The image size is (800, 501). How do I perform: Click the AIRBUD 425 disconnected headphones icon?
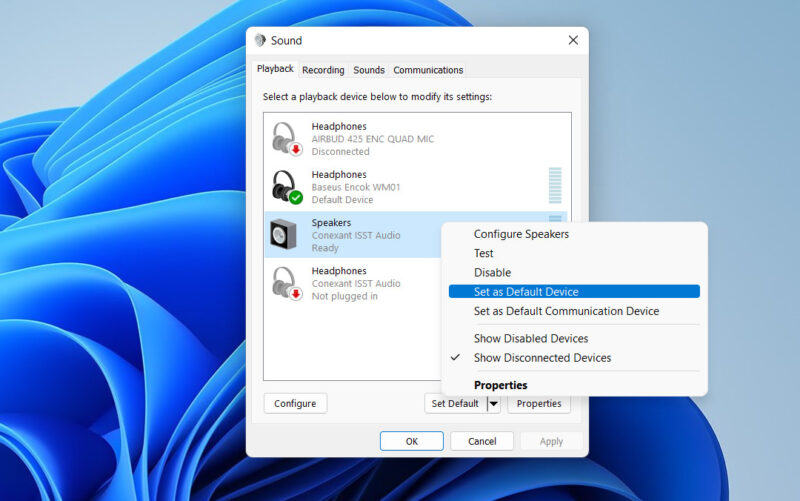(287, 138)
